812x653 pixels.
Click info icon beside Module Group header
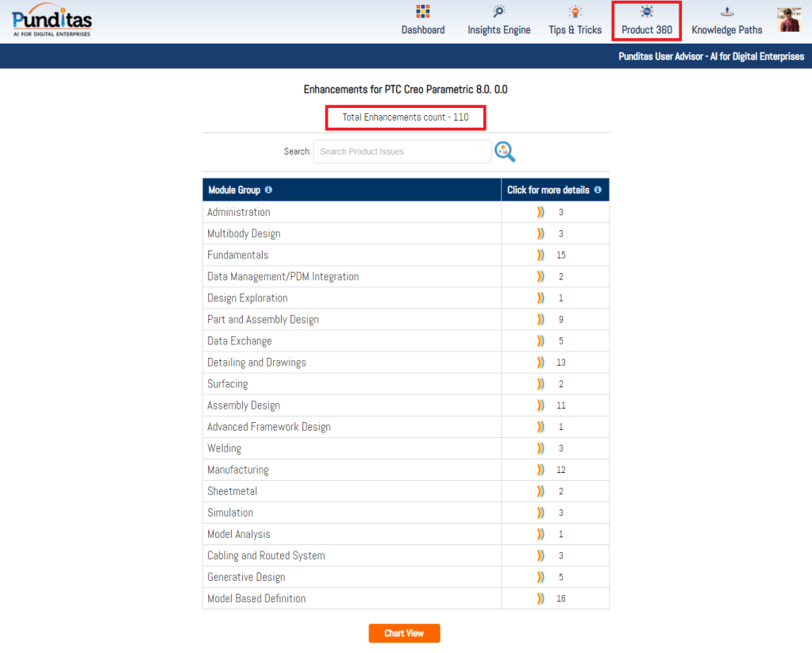[268, 190]
